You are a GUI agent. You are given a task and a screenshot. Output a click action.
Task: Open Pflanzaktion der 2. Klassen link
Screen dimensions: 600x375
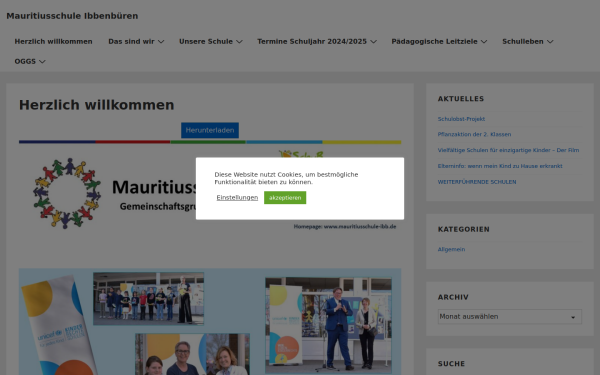click(x=474, y=134)
